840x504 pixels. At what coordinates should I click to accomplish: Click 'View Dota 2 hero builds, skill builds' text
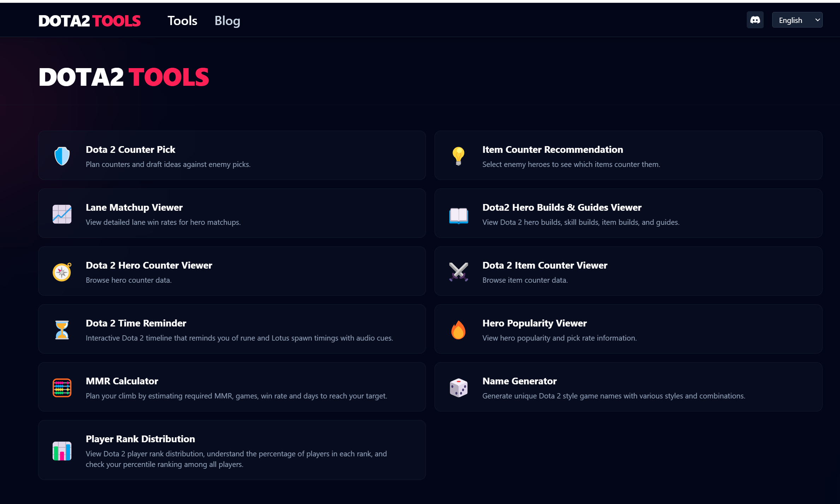581,222
